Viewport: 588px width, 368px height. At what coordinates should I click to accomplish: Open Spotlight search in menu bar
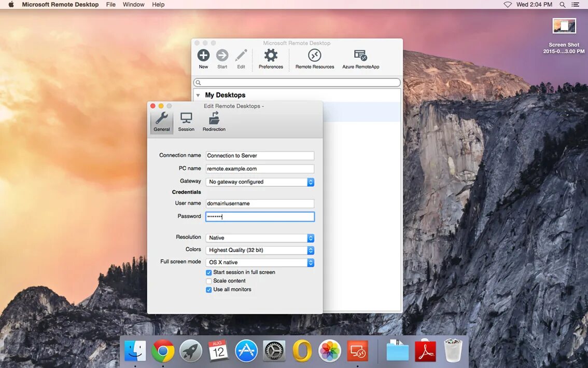click(x=563, y=5)
